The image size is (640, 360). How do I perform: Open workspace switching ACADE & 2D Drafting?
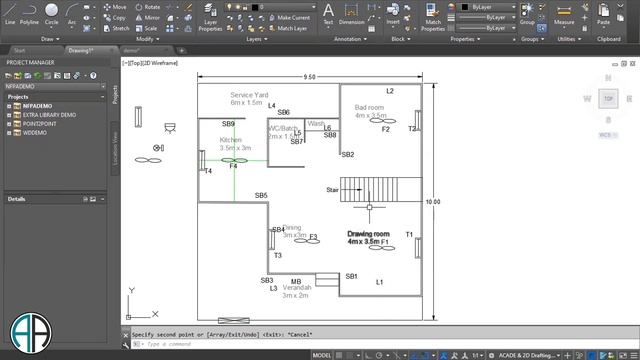527,356
